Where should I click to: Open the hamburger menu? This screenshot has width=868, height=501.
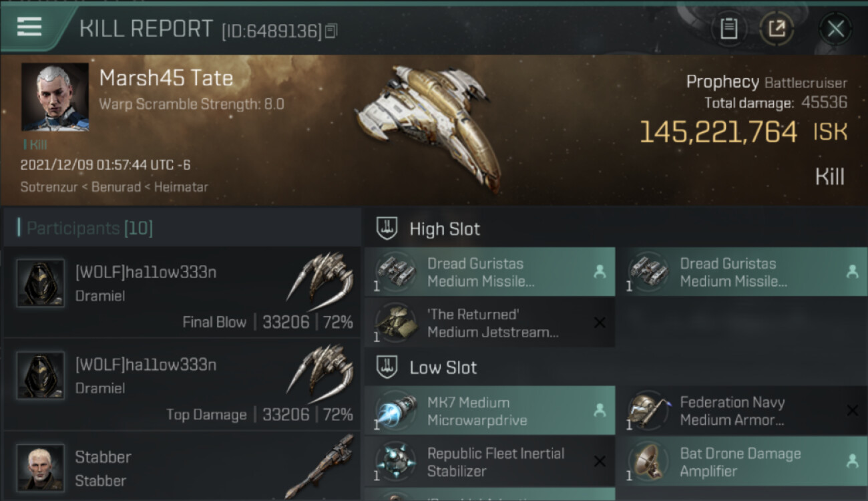(x=29, y=27)
